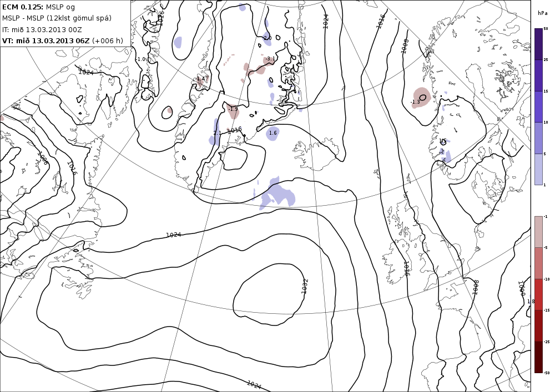Click the '-3.1' pressure difference value
Screen dimensions: 555x392
point(270,59)
